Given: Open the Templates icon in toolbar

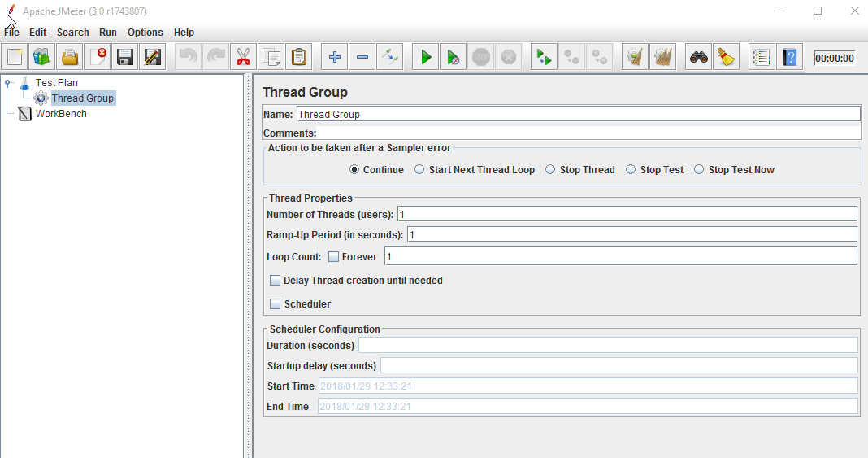Looking at the screenshot, I should [x=42, y=57].
